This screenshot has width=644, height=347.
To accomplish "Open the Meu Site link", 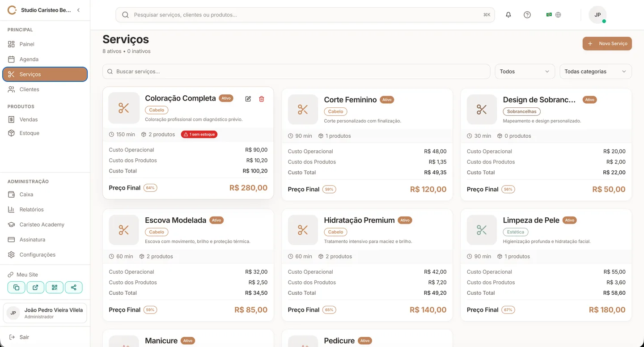I will tap(23, 275).
